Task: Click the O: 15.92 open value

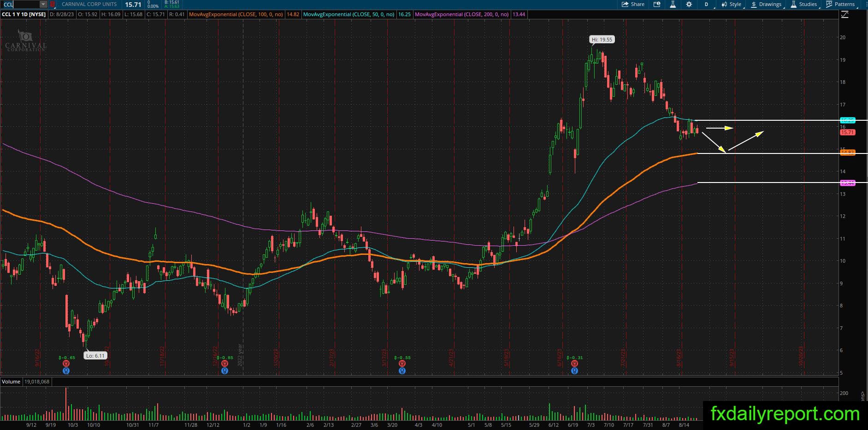Action: [87, 14]
